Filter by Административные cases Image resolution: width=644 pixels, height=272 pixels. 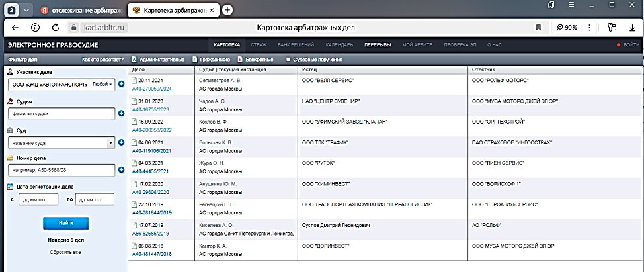(158, 60)
